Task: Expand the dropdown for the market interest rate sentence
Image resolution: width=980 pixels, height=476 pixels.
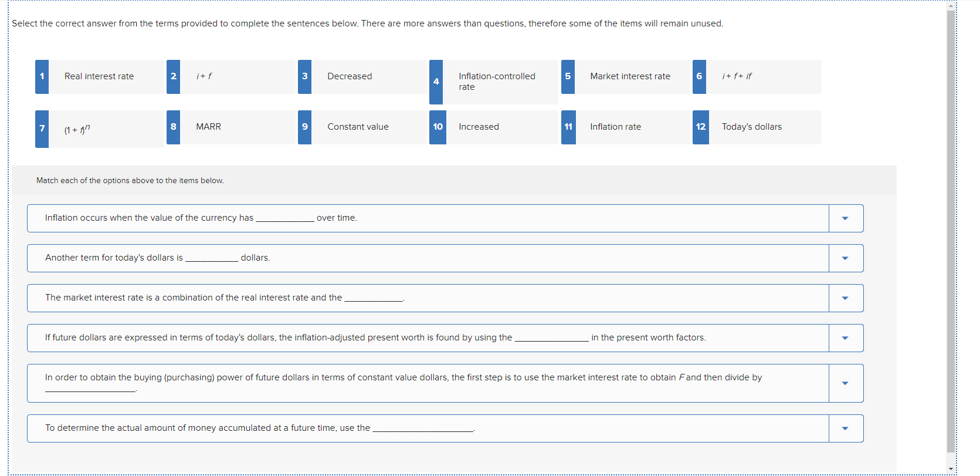Action: pos(845,298)
